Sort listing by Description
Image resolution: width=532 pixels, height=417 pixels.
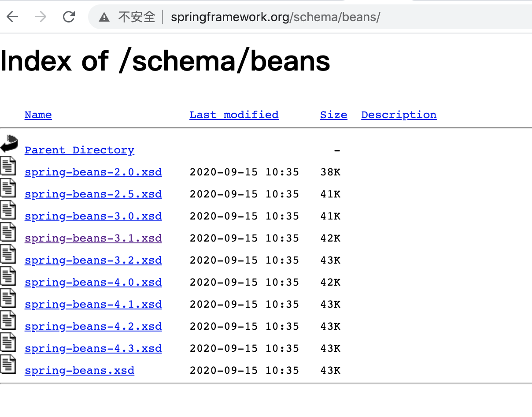399,115
